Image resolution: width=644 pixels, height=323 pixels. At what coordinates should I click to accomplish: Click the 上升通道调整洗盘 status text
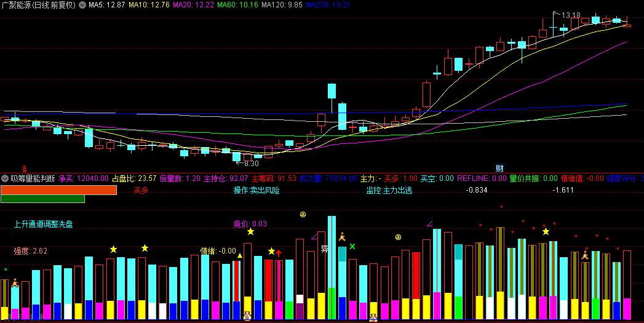click(x=43, y=224)
